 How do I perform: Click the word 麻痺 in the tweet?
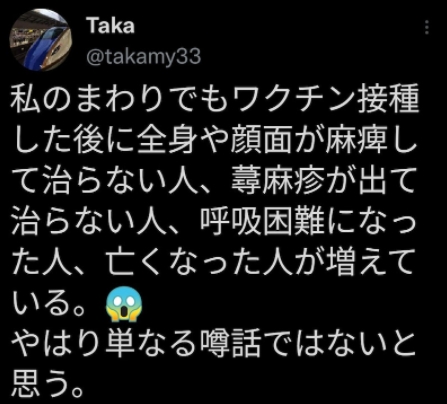(356, 140)
